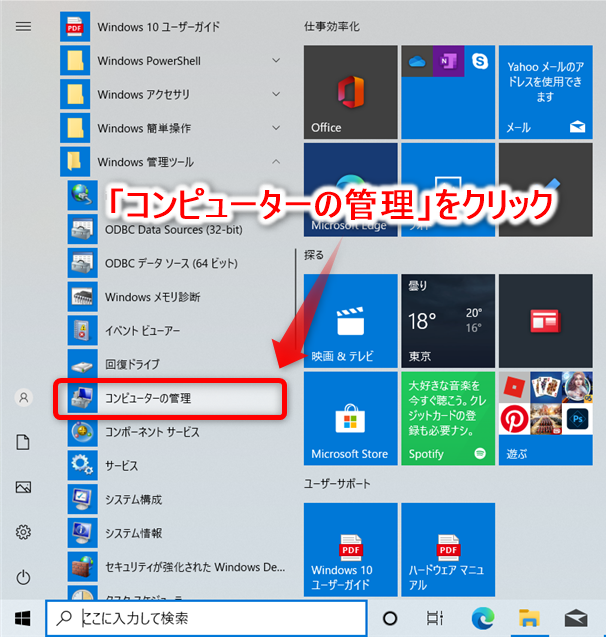
Task: Open Task View taskbar icon
Action: point(435,618)
